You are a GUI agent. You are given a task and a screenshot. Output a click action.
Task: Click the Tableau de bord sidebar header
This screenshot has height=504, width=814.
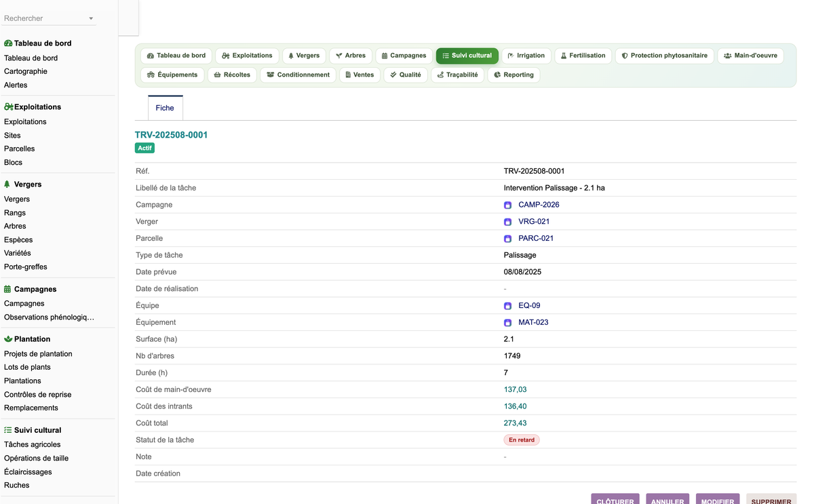click(38, 43)
